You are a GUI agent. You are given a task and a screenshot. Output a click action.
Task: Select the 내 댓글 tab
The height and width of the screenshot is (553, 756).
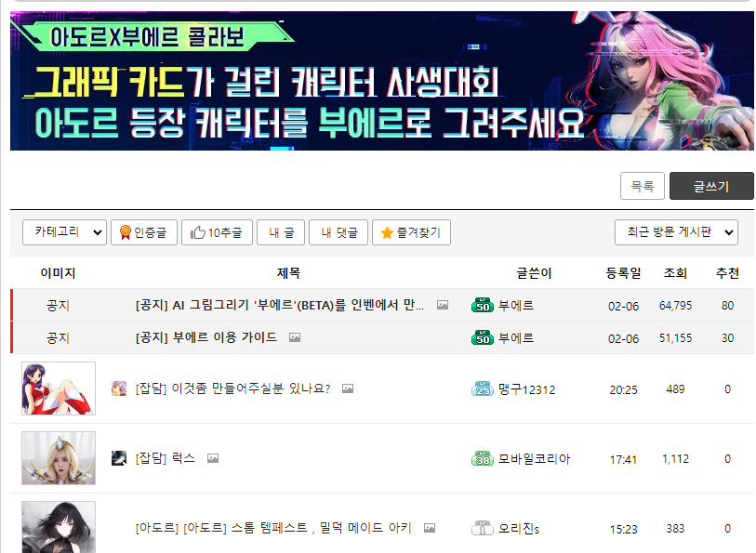coord(338,232)
